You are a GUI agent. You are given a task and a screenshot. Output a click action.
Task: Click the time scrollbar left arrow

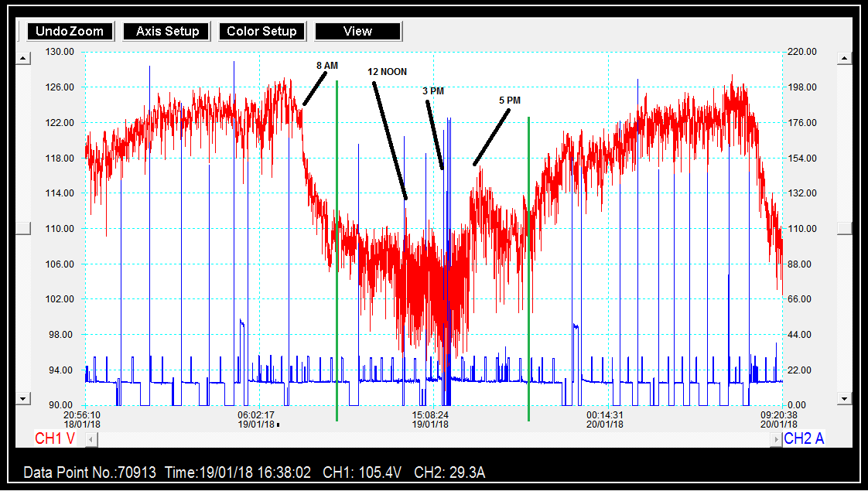(91, 439)
